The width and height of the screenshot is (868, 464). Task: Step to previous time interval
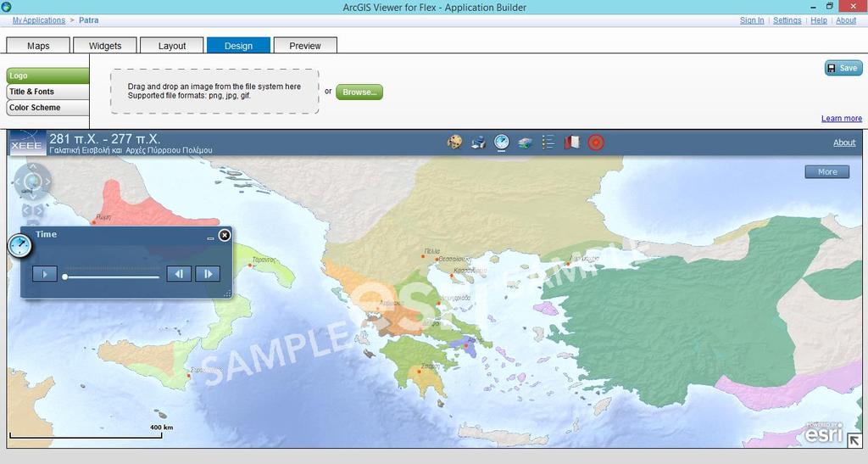(179, 273)
